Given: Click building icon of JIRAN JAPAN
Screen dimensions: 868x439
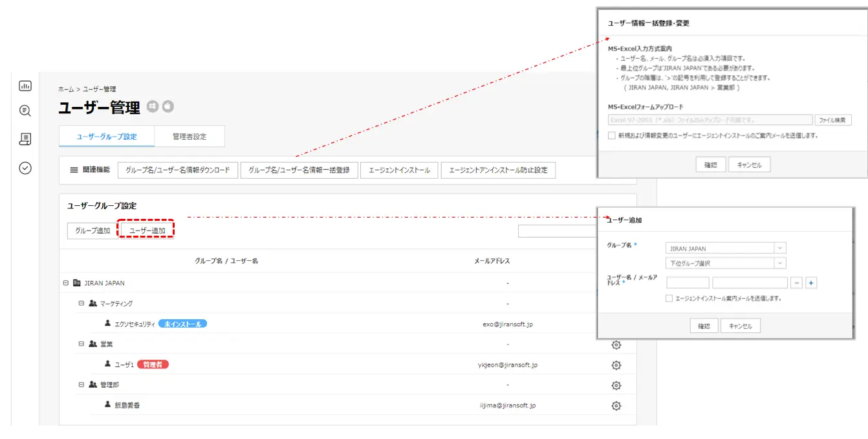Looking at the screenshot, I should tap(77, 283).
